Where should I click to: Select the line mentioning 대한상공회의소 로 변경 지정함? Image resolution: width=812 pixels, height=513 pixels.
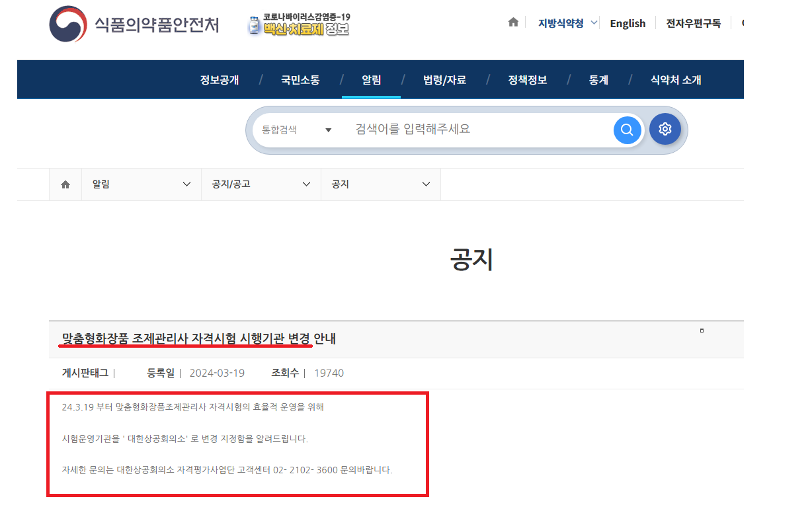point(184,439)
